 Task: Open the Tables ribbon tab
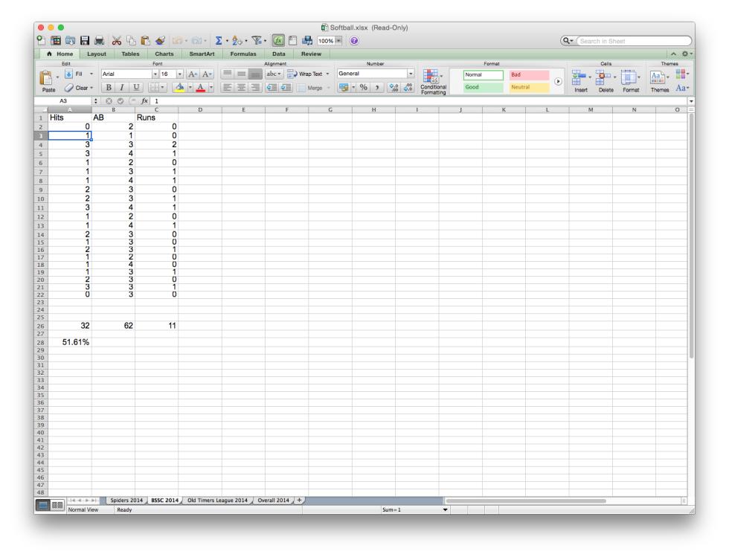131,54
